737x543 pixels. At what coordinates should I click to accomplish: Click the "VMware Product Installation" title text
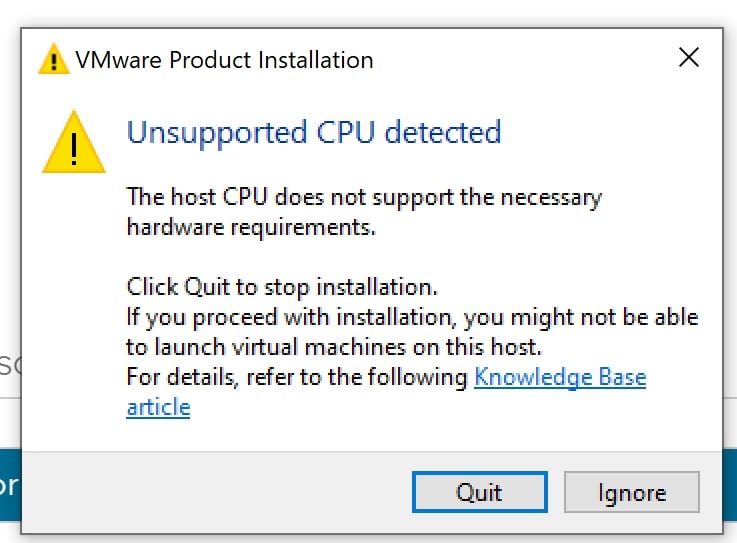[224, 60]
